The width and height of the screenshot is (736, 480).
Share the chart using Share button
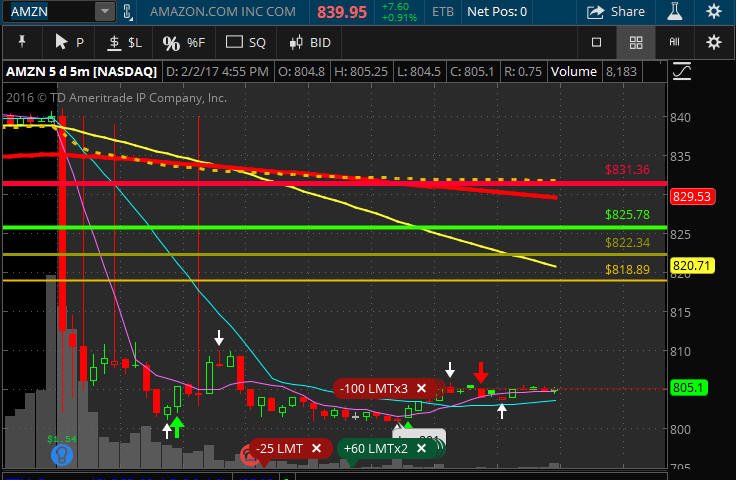pos(615,12)
